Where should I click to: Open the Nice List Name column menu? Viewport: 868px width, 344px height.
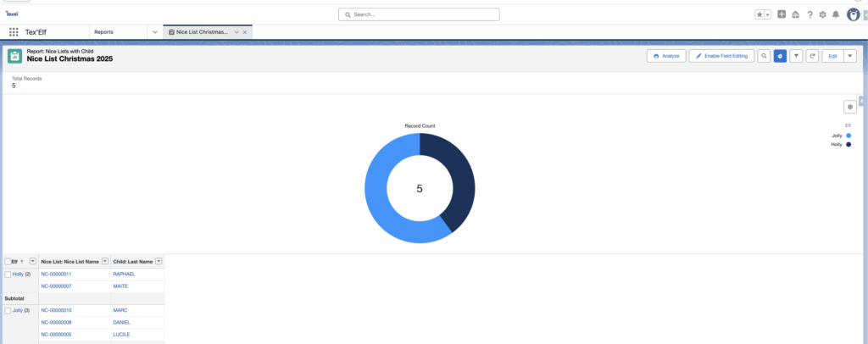(x=105, y=262)
